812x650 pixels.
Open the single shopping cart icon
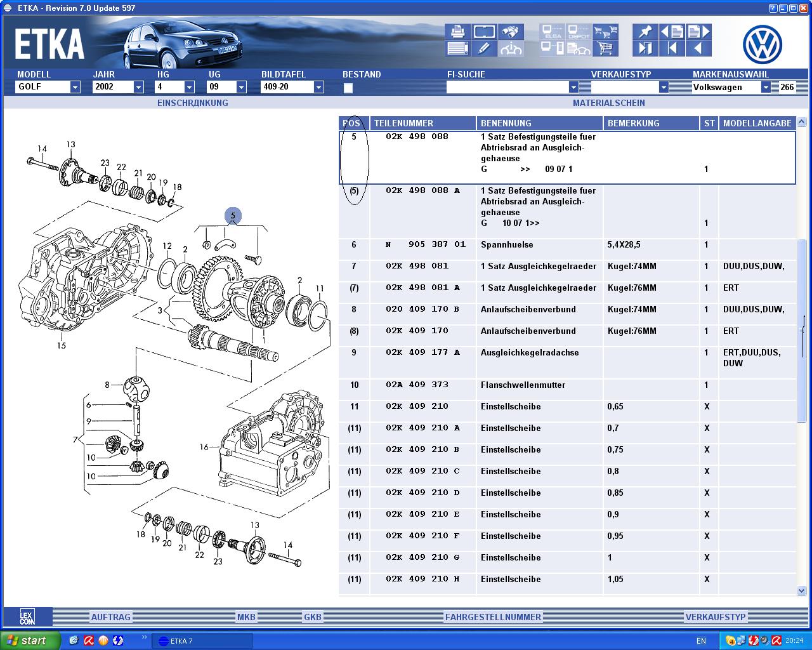coord(605,48)
